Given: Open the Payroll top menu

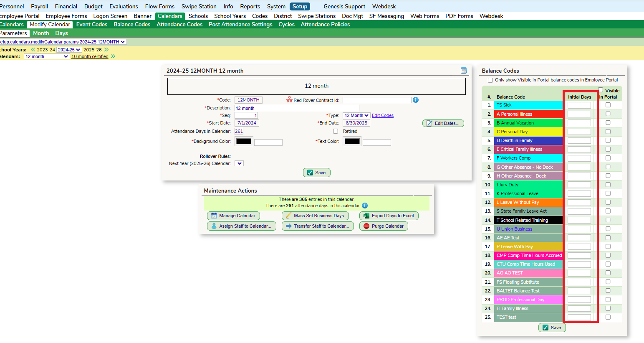Looking at the screenshot, I should 39,6.
